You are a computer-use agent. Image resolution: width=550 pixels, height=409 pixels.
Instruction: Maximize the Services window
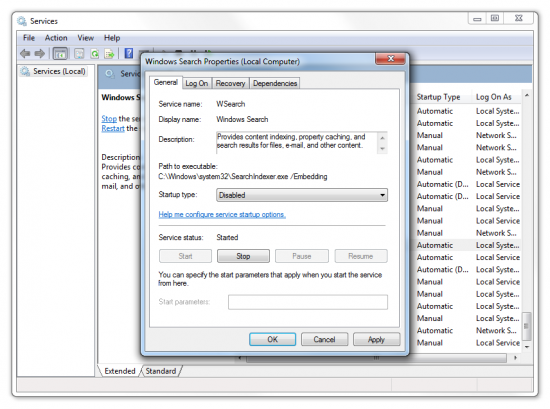click(x=495, y=18)
